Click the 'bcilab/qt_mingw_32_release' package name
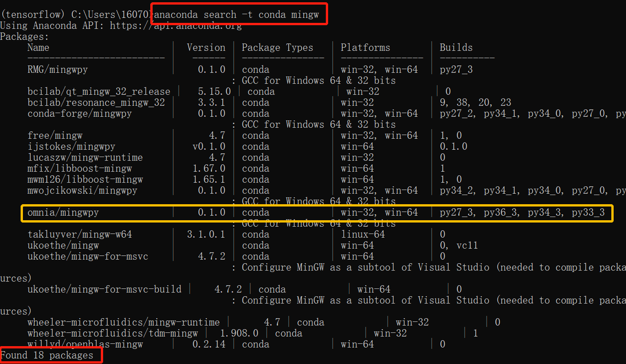Viewport: 626px width, 364px height. 99,92
